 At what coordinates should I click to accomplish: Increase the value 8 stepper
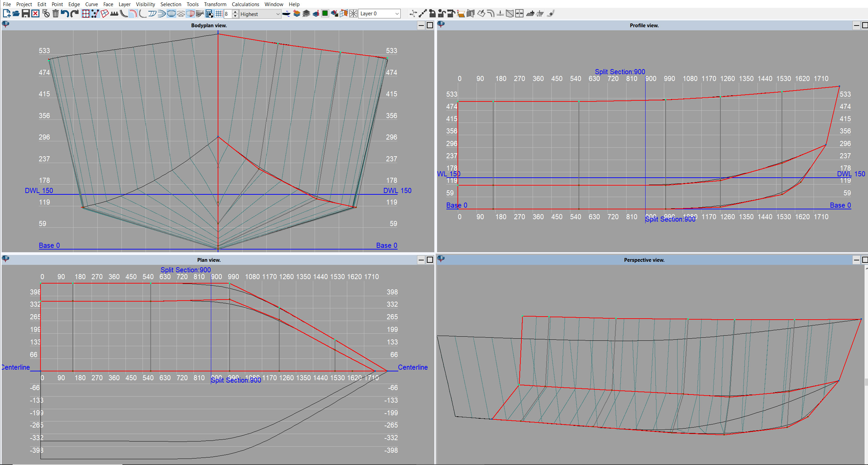pos(235,12)
